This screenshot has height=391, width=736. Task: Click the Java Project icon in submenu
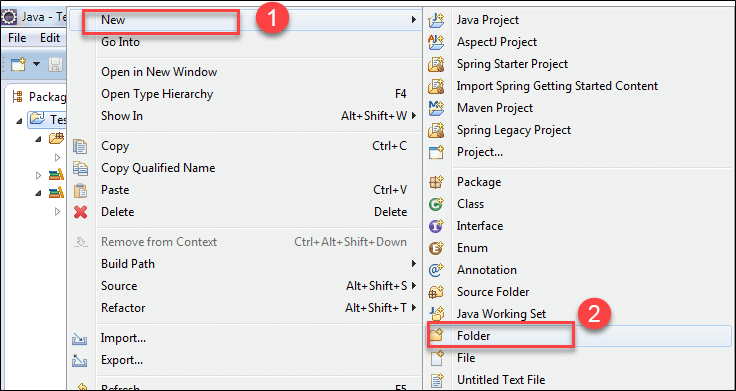tap(436, 20)
